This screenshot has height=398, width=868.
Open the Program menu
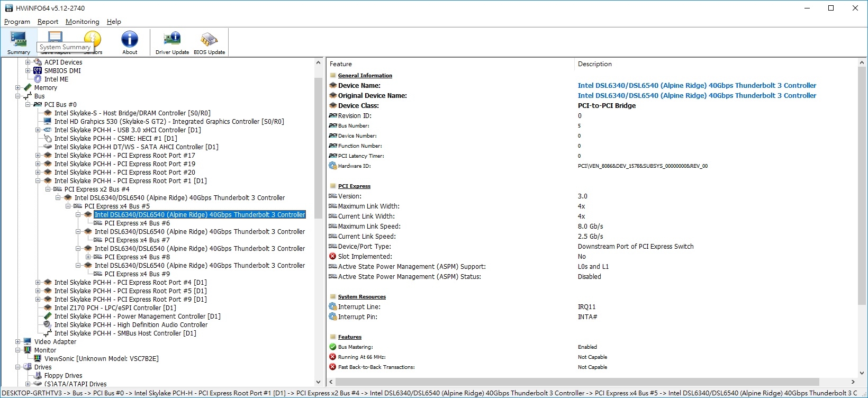point(17,22)
